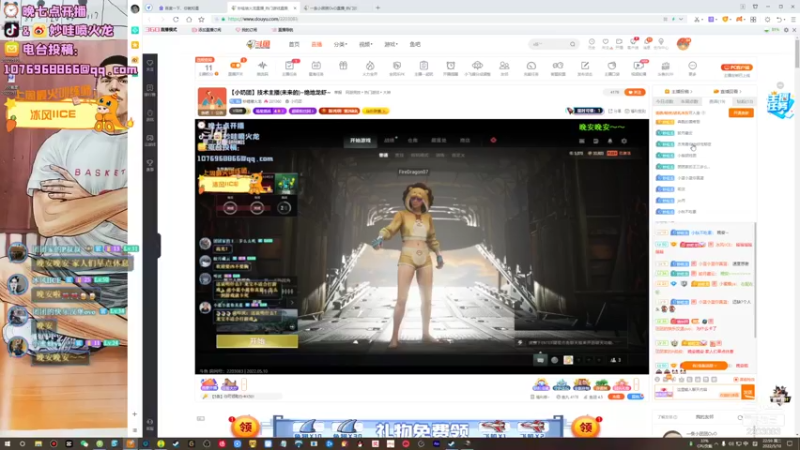Open the checkmark task icon in the toolbar
The image size is (800, 450).
(289, 65)
